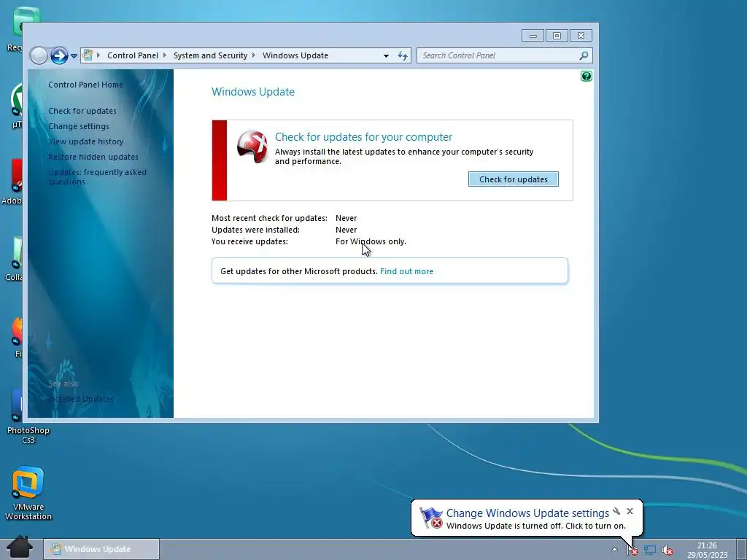Open notification balloon wrench options icon
The height and width of the screenshot is (560, 747).
point(616,511)
